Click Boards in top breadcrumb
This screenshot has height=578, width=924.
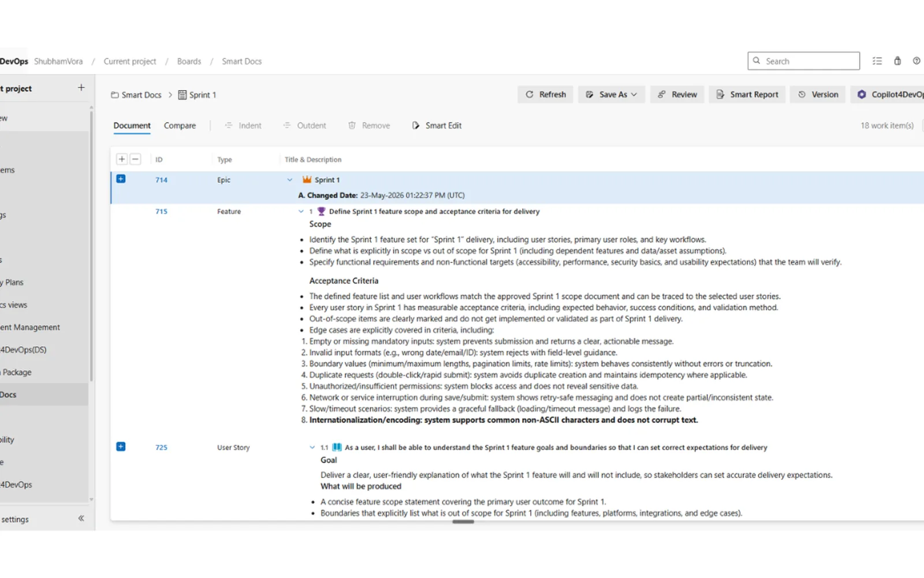click(189, 61)
